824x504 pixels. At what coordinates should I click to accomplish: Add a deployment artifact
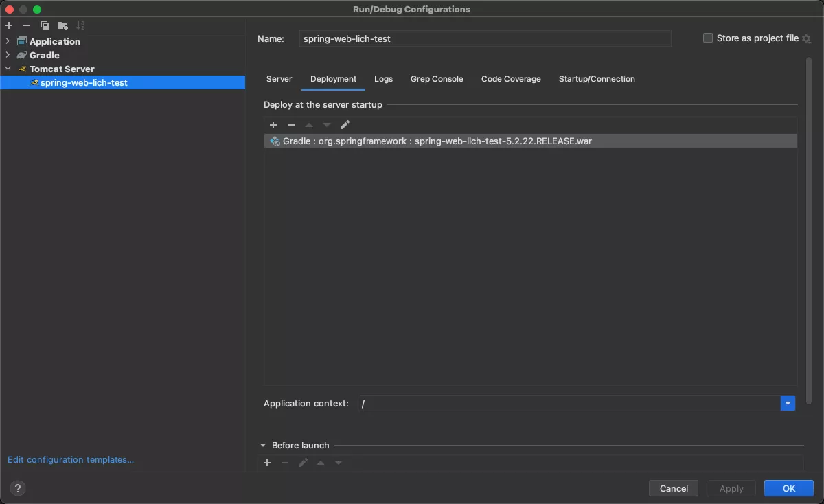[273, 125]
